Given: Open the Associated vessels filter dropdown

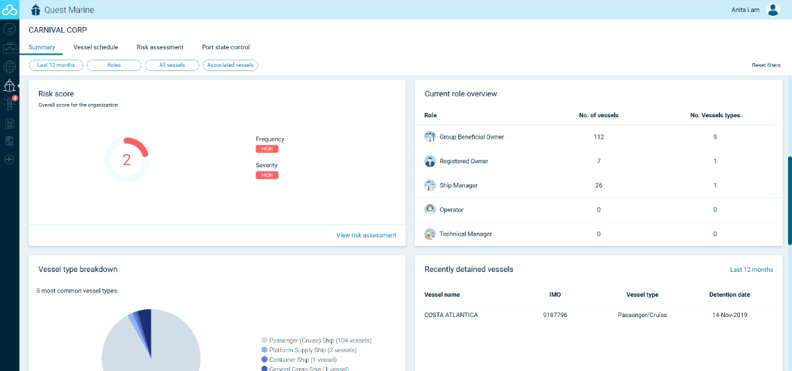Looking at the screenshot, I should coord(230,65).
